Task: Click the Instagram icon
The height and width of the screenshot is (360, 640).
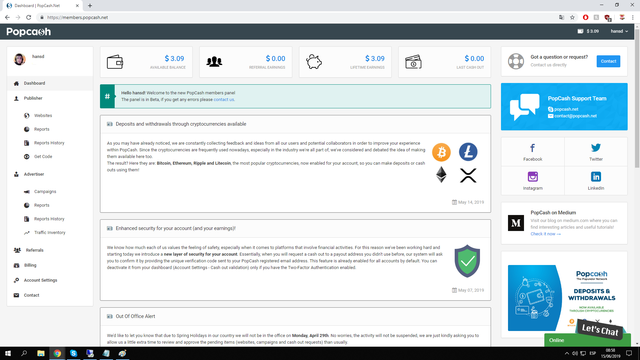Action: coord(533,177)
